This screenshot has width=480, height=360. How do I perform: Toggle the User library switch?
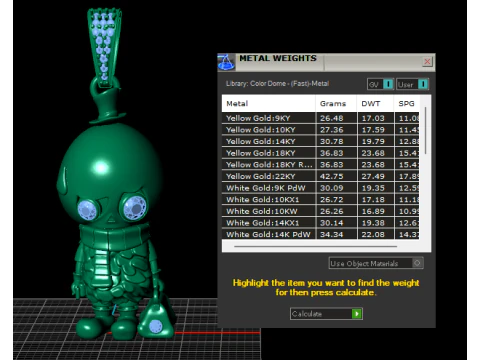point(423,84)
